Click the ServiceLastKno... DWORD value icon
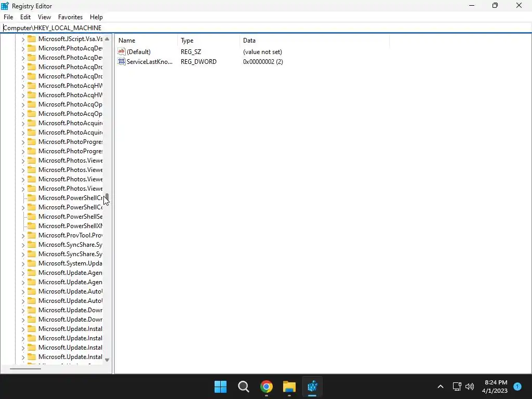This screenshot has width=532, height=399. (122, 61)
